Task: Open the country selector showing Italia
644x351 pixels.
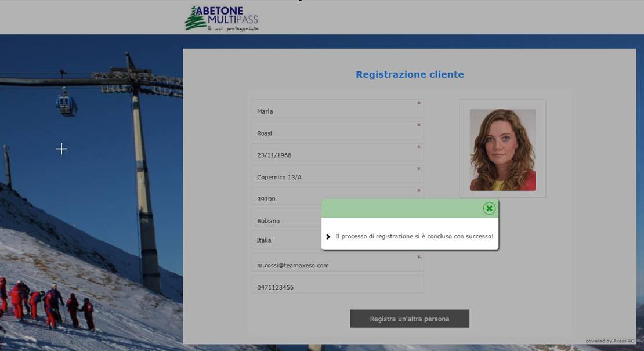Action: click(x=287, y=240)
